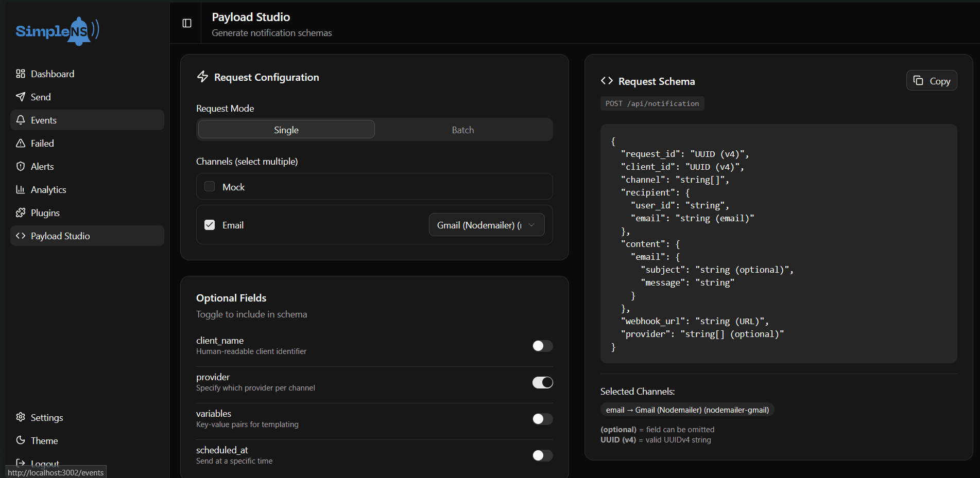Expand the Theme options
This screenshot has width=980, height=478.
point(44,440)
